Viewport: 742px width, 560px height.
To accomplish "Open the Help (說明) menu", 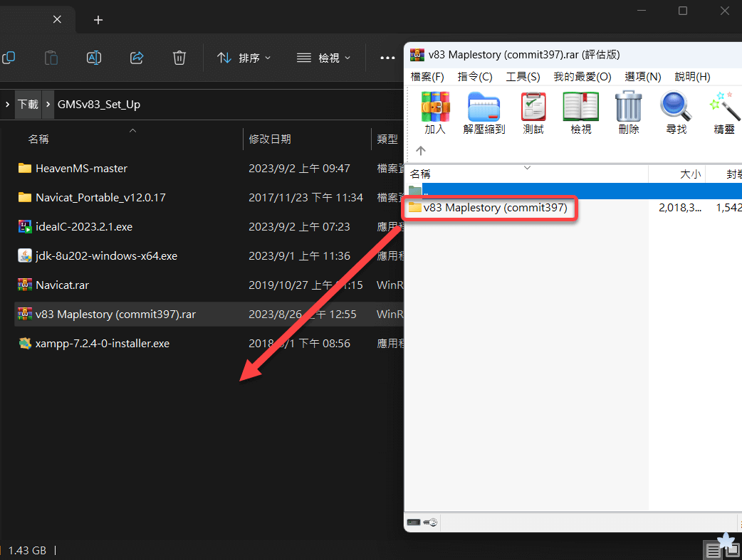I will pyautogui.click(x=692, y=77).
